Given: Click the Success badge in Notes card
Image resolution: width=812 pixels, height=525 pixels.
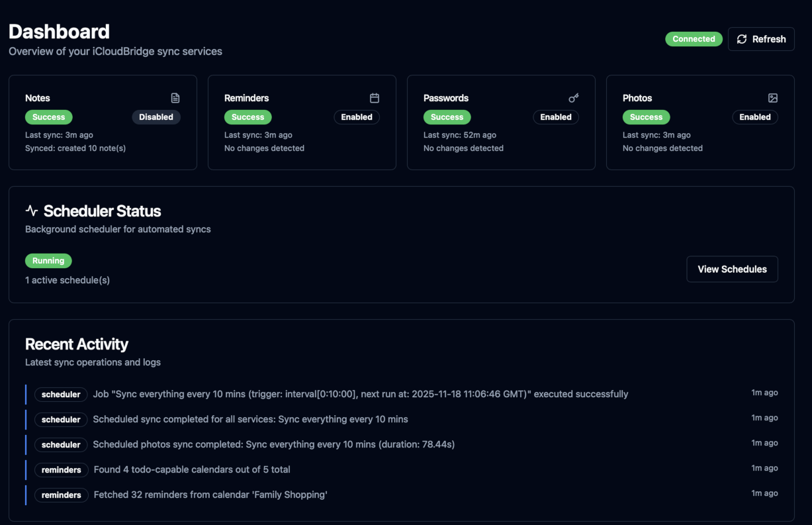Looking at the screenshot, I should pyautogui.click(x=49, y=117).
